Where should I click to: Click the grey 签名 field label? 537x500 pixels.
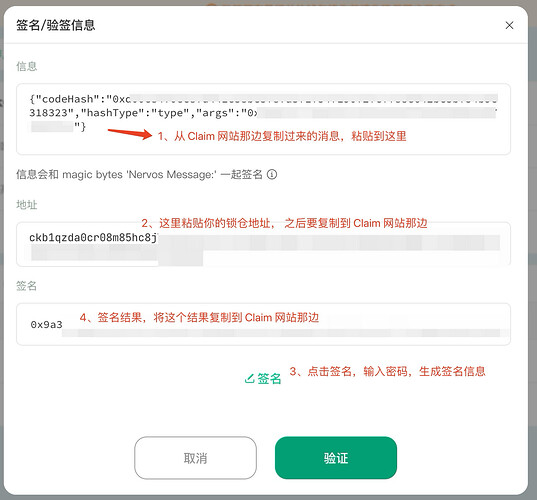[26, 286]
